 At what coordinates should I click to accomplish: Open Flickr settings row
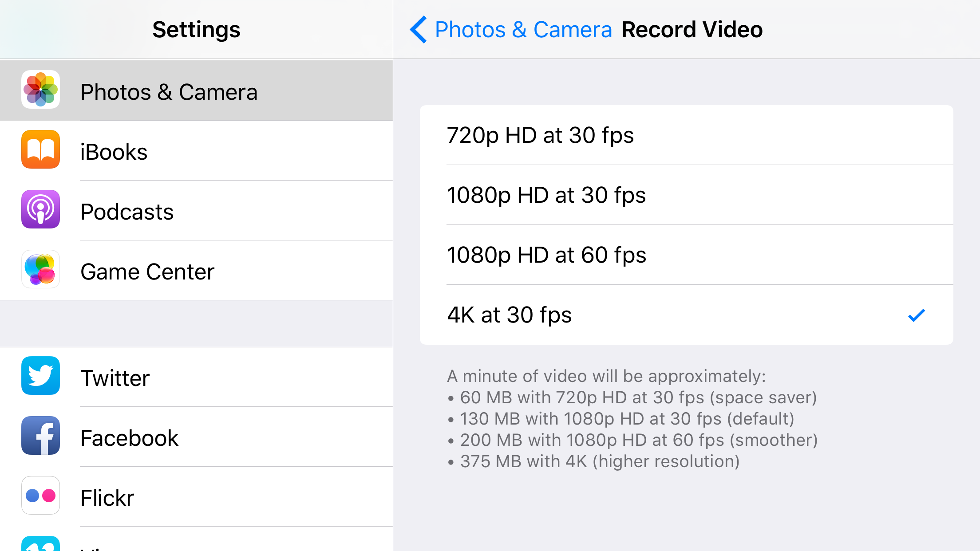click(x=196, y=496)
